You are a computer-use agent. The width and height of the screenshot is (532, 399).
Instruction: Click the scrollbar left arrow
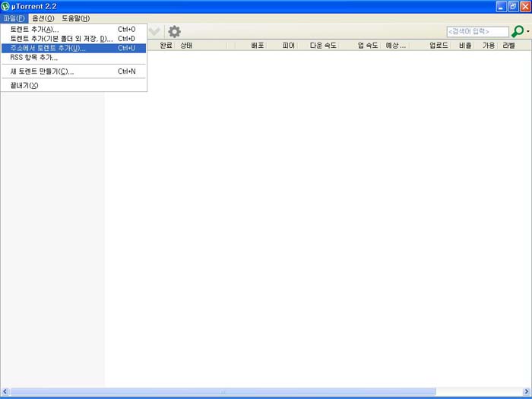(5, 392)
